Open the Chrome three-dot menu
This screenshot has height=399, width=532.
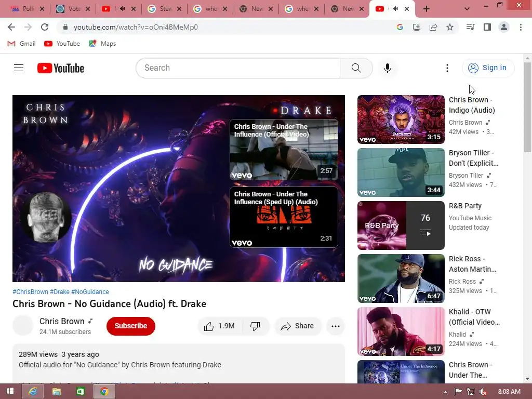521,27
